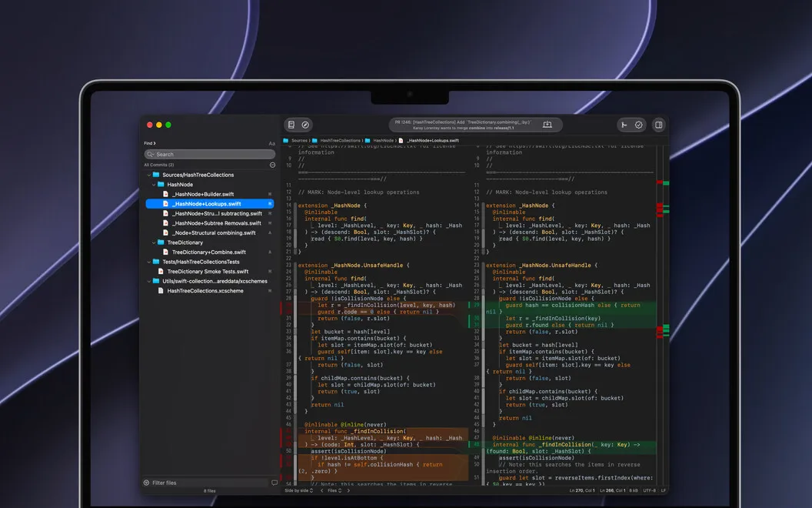This screenshot has height=508, width=812.
Task: Collapse the Utils/swift-collection xcschemes folder
Action: [x=149, y=282]
